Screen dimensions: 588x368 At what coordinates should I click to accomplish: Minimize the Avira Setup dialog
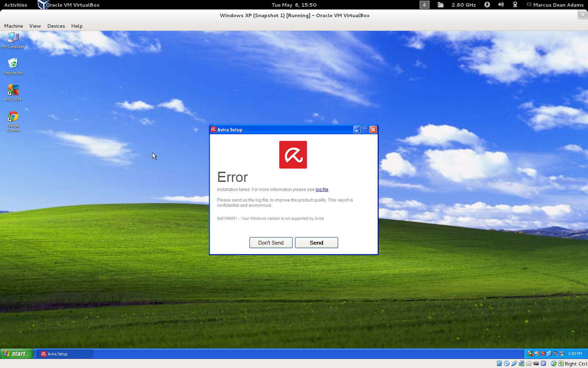click(357, 130)
